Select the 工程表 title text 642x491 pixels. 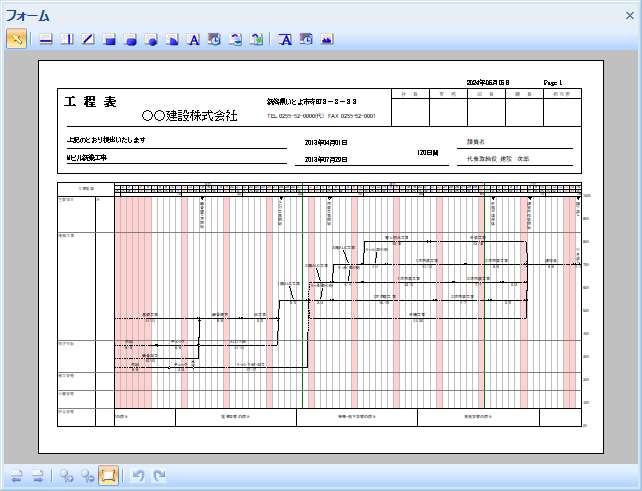[90, 102]
